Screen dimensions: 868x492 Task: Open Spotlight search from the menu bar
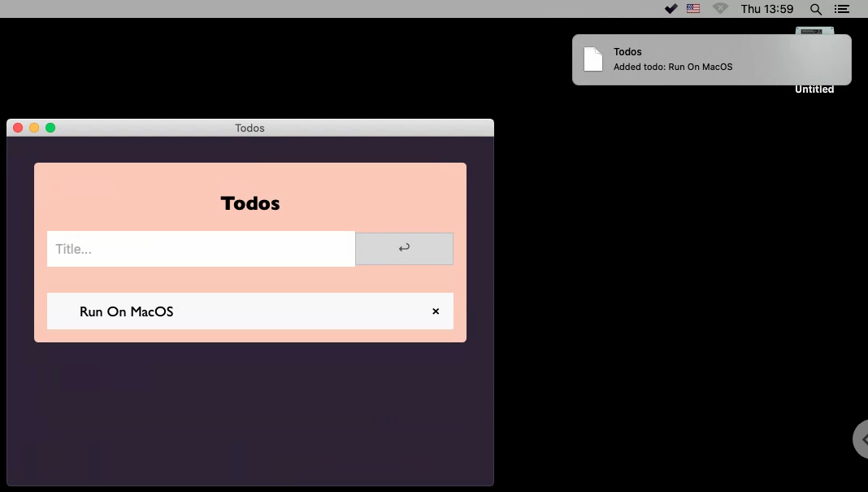pos(814,8)
